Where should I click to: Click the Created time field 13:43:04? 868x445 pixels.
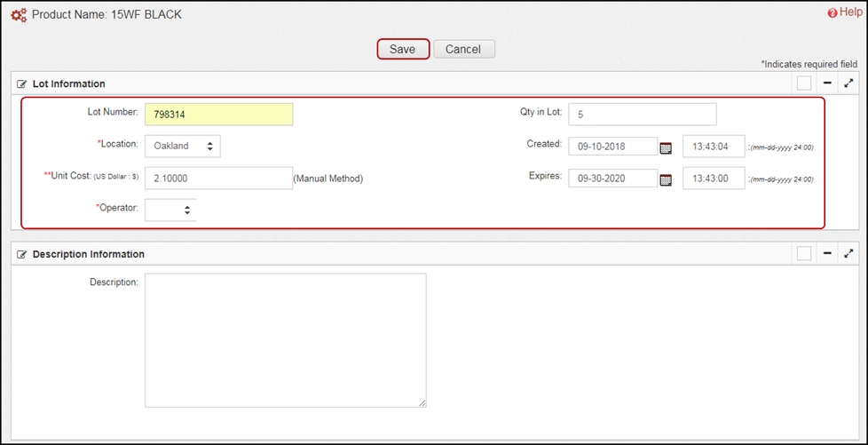pos(714,147)
